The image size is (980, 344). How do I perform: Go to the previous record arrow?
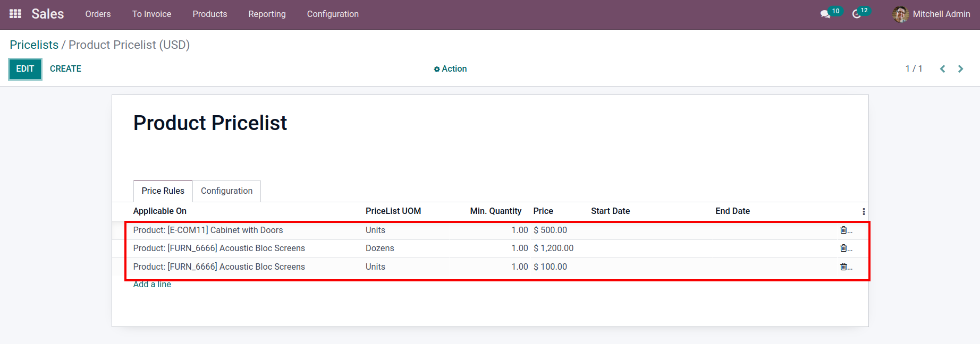(942, 69)
